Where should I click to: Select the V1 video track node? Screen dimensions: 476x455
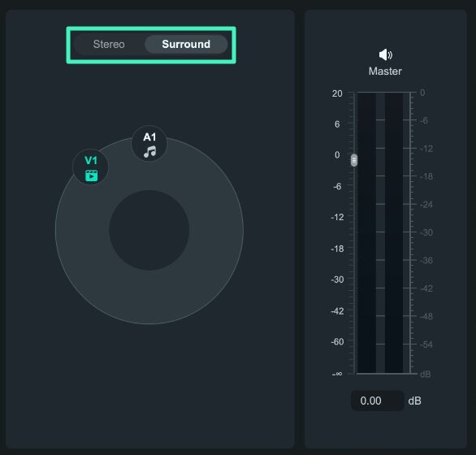pos(91,167)
